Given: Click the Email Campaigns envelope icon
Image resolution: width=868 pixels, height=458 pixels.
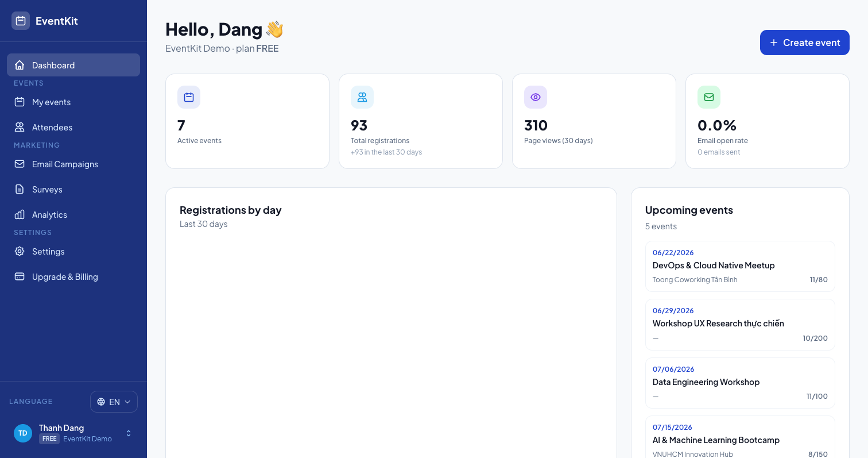Looking at the screenshot, I should click(x=20, y=164).
